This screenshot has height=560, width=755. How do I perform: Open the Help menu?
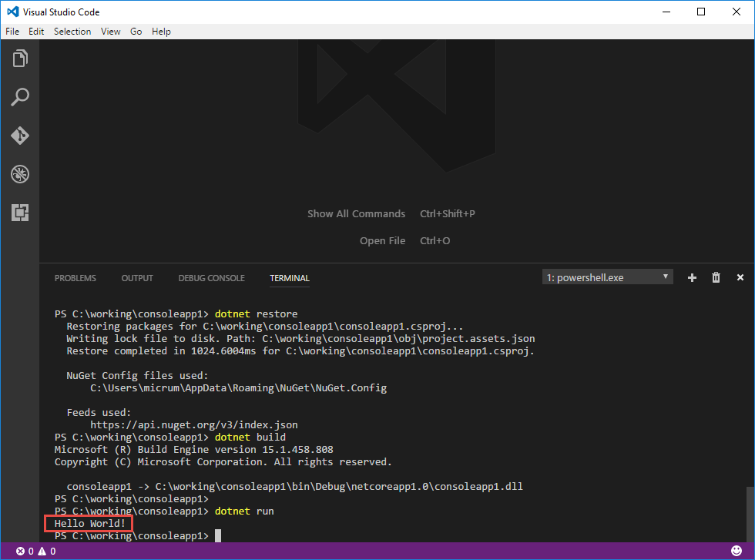tap(161, 32)
